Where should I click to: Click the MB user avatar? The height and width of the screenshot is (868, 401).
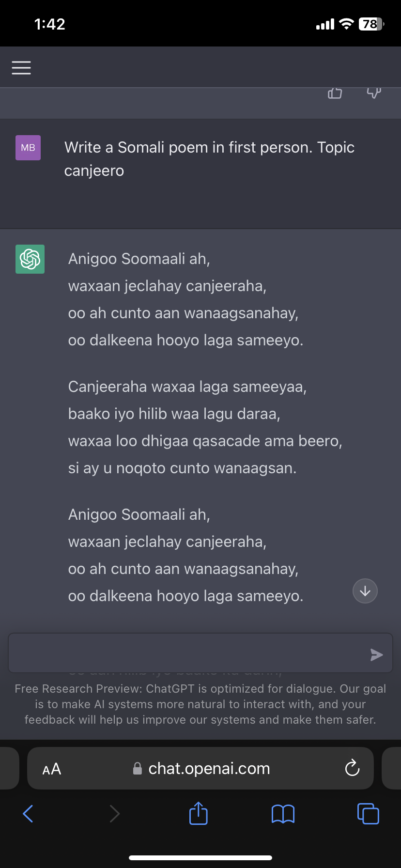(x=28, y=148)
